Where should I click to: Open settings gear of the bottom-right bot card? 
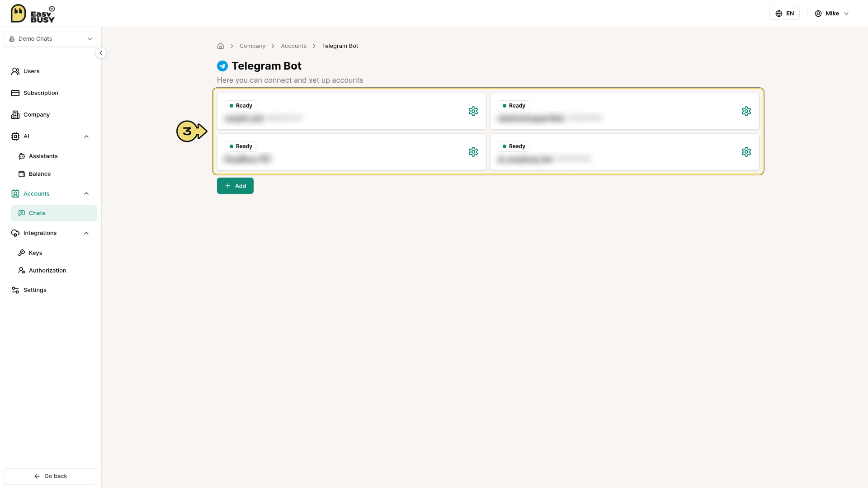(x=746, y=152)
